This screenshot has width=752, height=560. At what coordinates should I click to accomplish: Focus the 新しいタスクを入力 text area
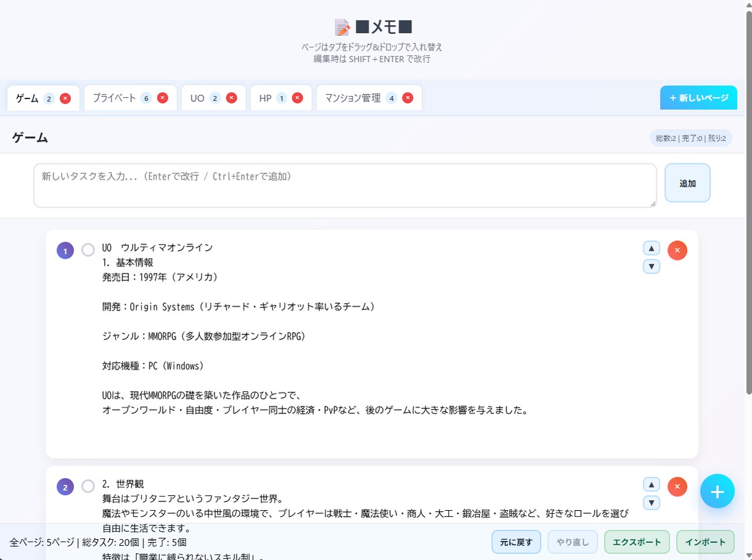[345, 185]
